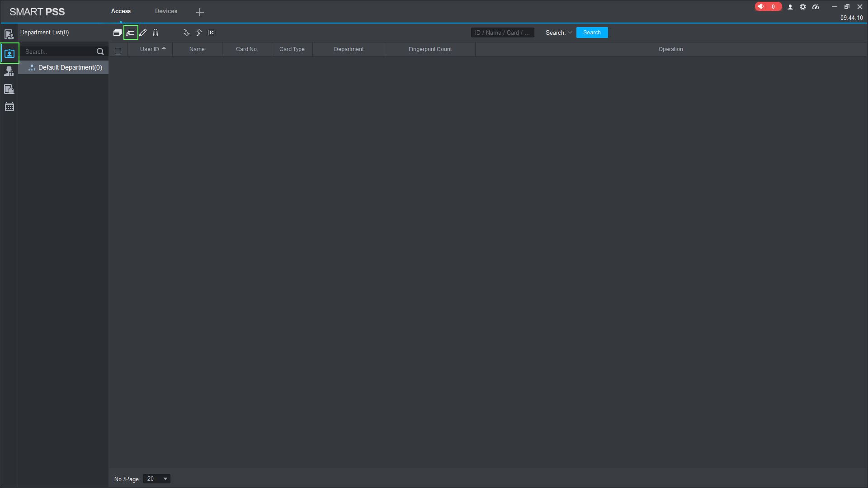The height and width of the screenshot is (488, 868).
Task: Click the batch cards stacked icon
Action: [x=118, y=33]
